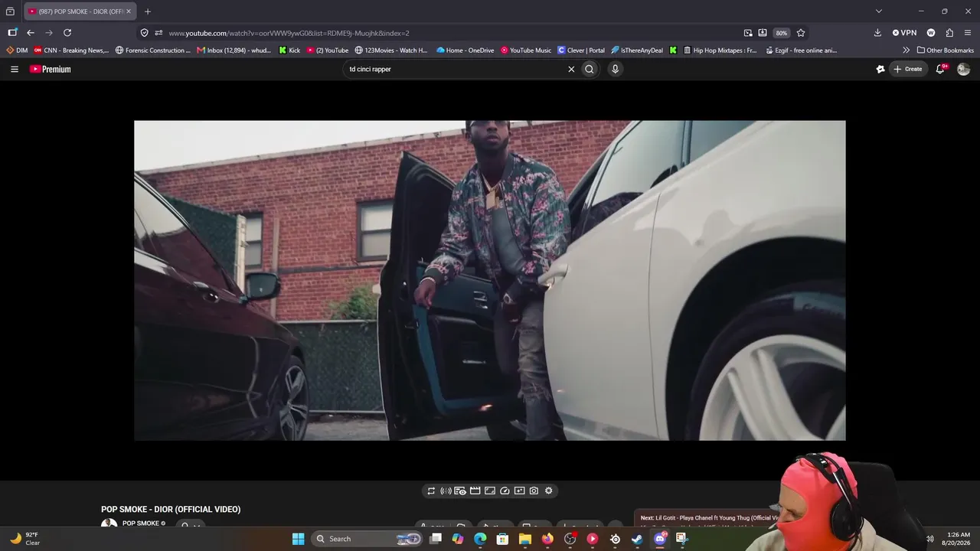Toggle the browser VPN
This screenshot has height=551, width=980.
tap(904, 33)
